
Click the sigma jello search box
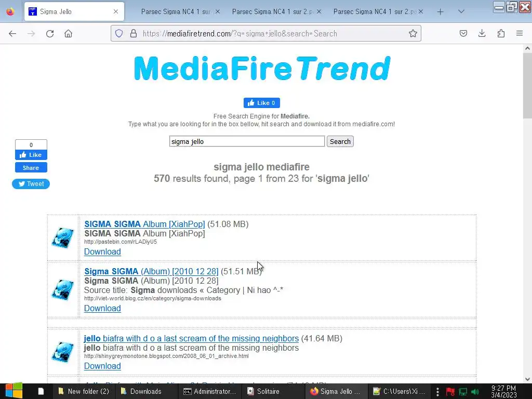(247, 141)
